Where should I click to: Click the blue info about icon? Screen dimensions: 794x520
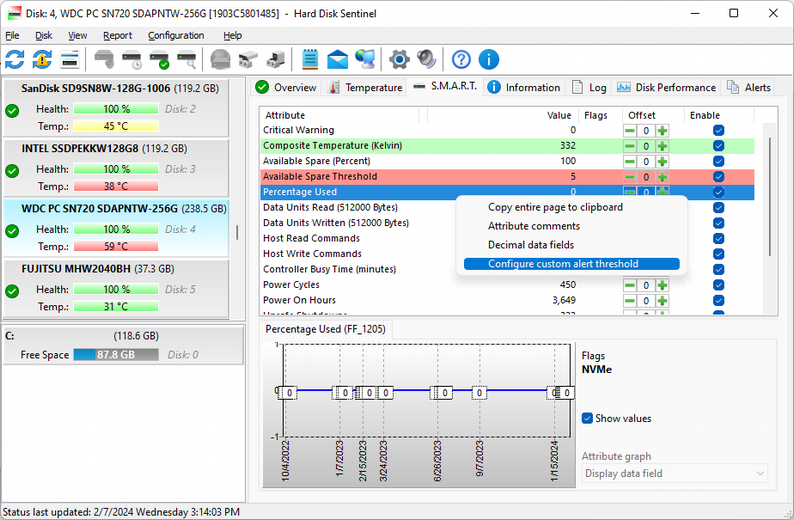(x=489, y=59)
